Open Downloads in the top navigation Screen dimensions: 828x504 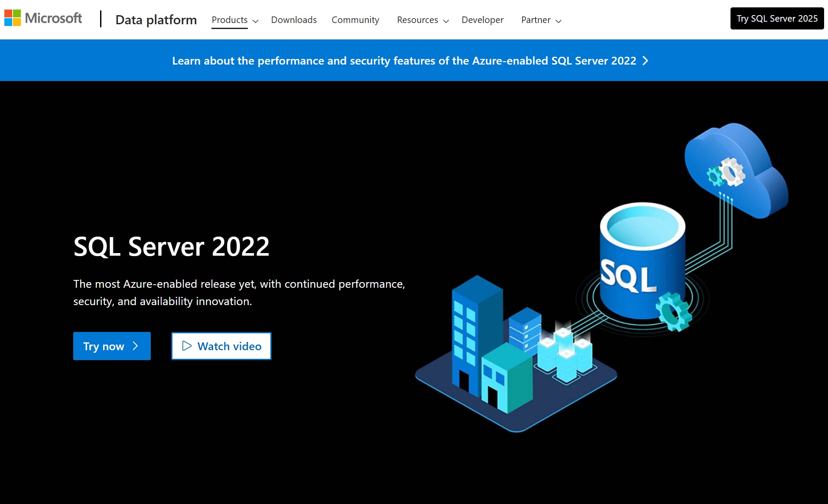coord(294,20)
